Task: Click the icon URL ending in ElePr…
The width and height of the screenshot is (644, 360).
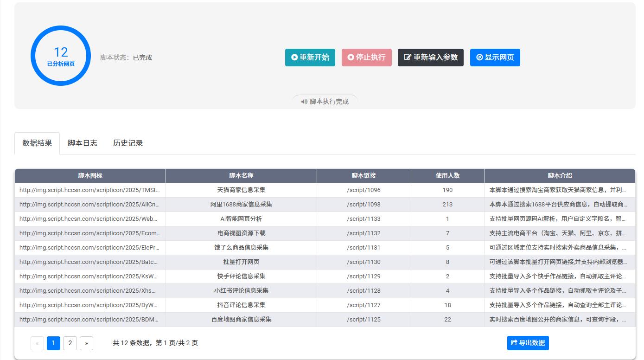Action: tap(90, 248)
